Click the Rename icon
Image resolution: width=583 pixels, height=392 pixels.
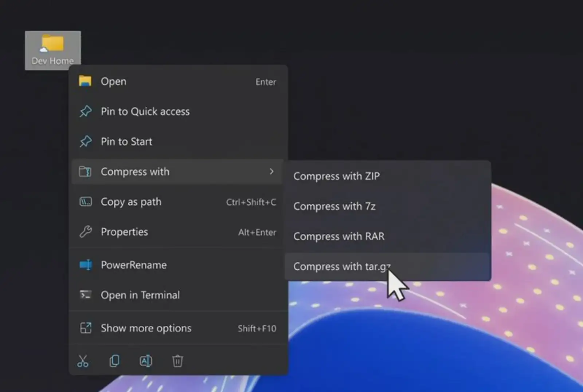tap(146, 361)
